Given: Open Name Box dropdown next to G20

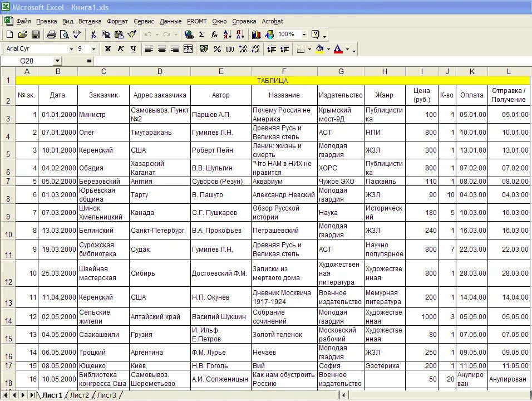Looking at the screenshot, I should [x=57, y=61].
